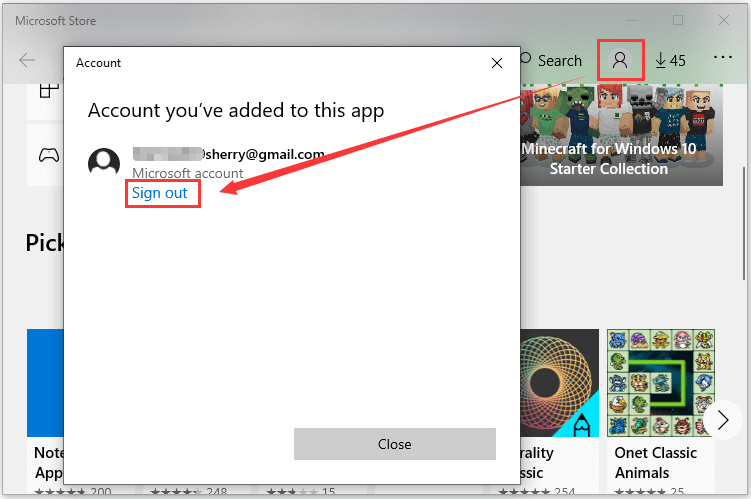Viewport: 751px width, 499px height.
Task: Click the vertical scrollbar of the Store window
Action: (x=744, y=223)
